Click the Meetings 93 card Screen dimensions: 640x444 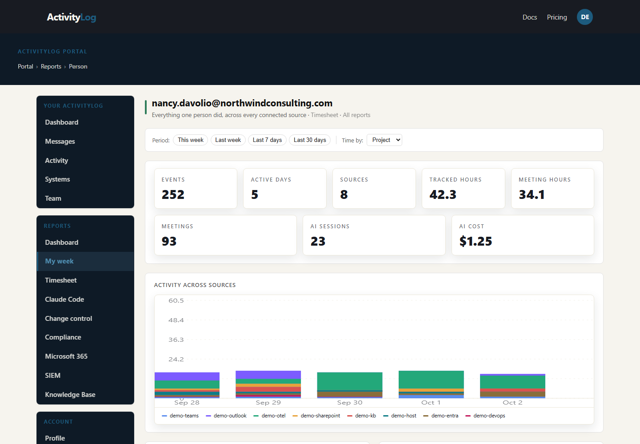pyautogui.click(x=225, y=235)
